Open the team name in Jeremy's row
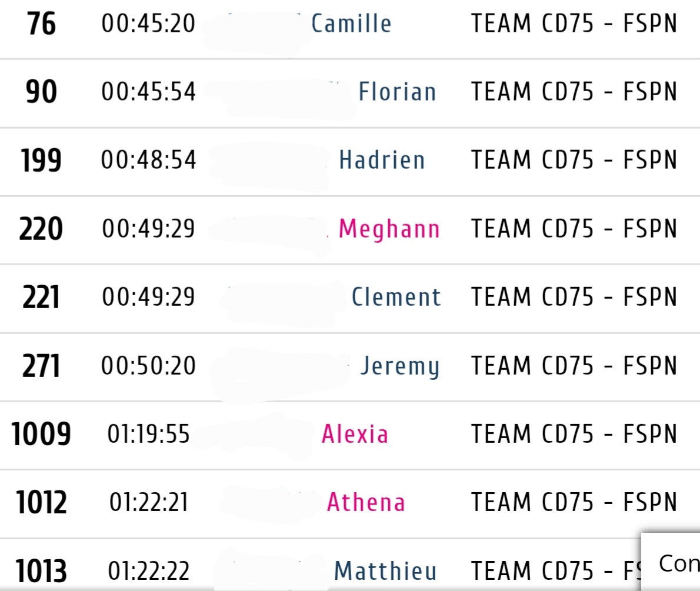The height and width of the screenshot is (591, 700). [x=574, y=366]
